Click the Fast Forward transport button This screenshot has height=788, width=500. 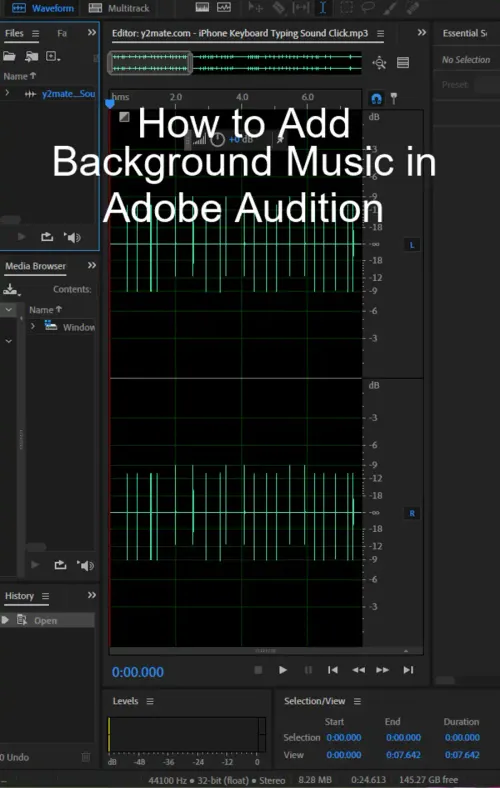coord(382,670)
